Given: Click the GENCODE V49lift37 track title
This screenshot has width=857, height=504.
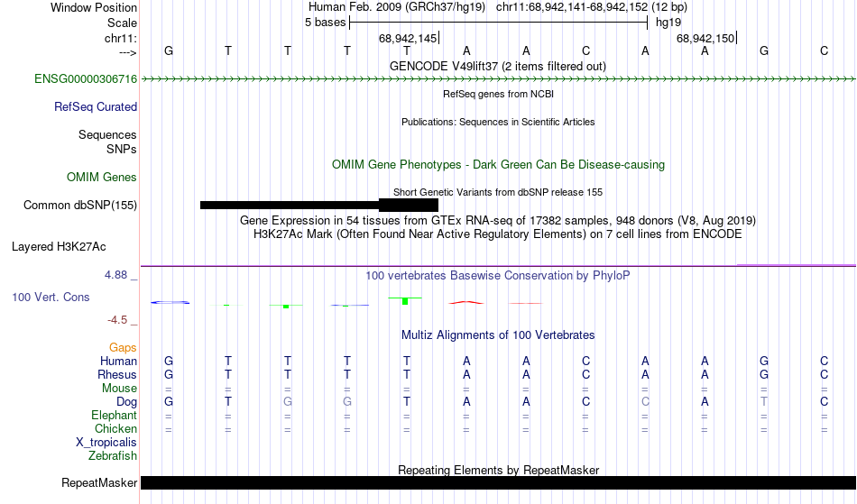Looking at the screenshot, I should click(498, 67).
